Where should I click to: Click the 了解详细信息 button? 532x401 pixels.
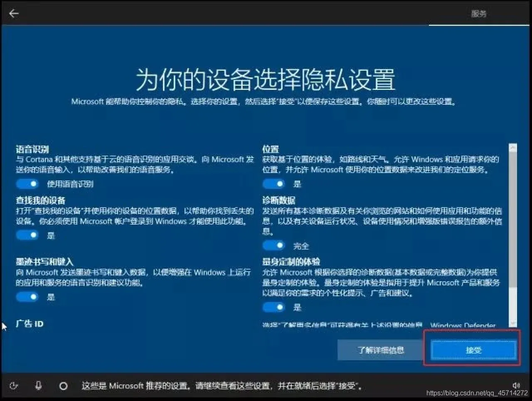[381, 350]
